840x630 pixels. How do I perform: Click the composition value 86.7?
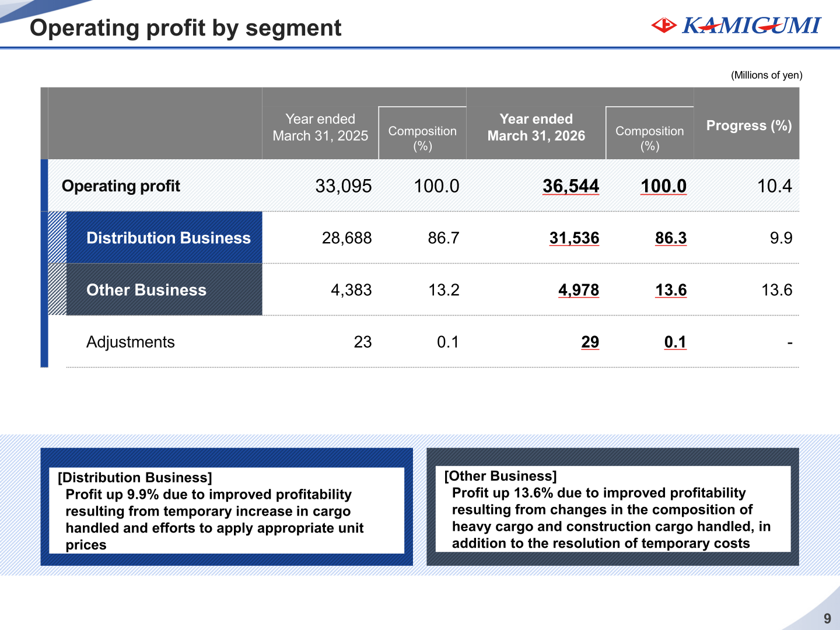coord(443,238)
